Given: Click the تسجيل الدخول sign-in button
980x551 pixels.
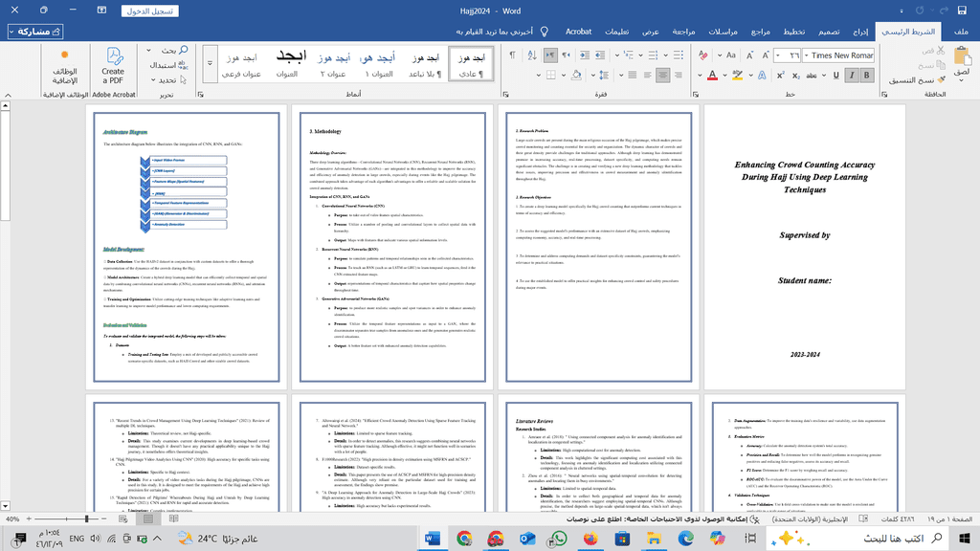Looking at the screenshot, I should pyautogui.click(x=150, y=11).
